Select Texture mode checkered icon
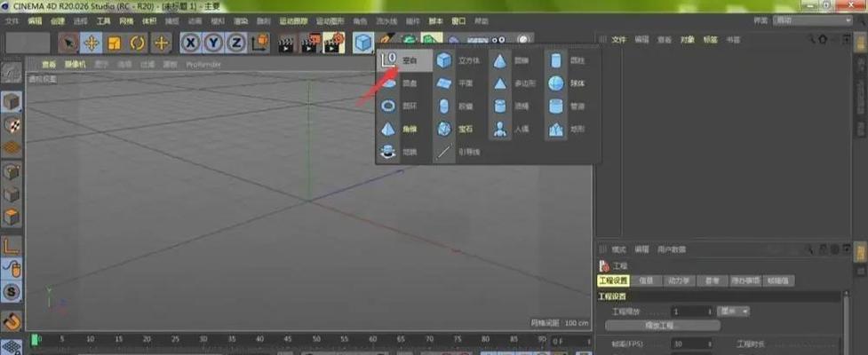The height and width of the screenshot is (355, 868). pos(12,124)
